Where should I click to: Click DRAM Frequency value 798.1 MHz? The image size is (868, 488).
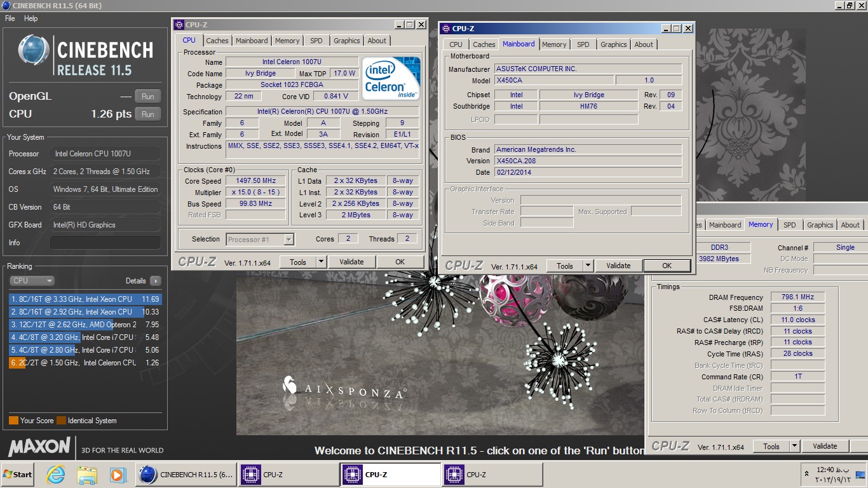pyautogui.click(x=798, y=297)
